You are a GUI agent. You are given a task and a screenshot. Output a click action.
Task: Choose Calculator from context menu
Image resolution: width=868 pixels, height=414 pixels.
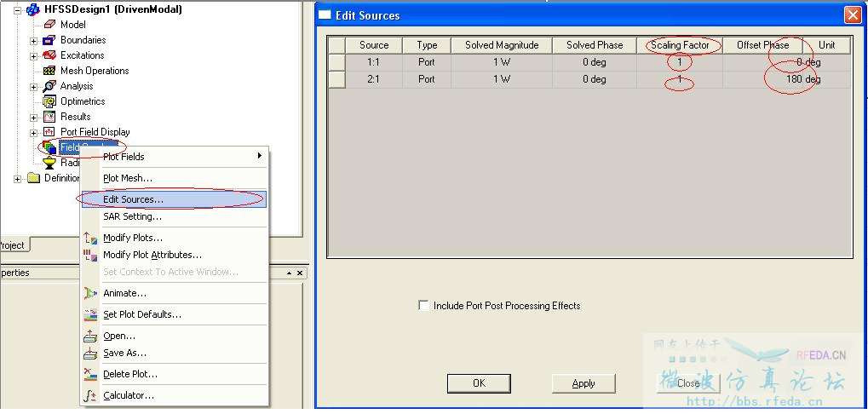point(174,396)
